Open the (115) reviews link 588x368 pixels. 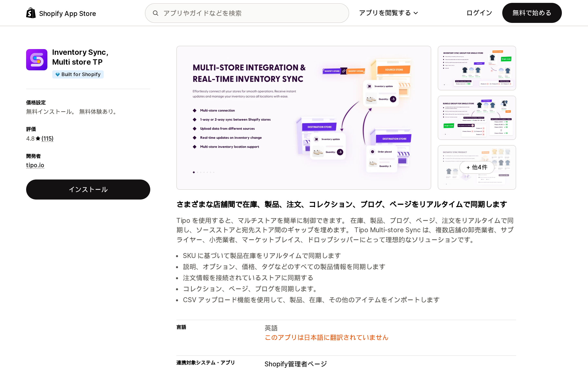click(x=47, y=138)
